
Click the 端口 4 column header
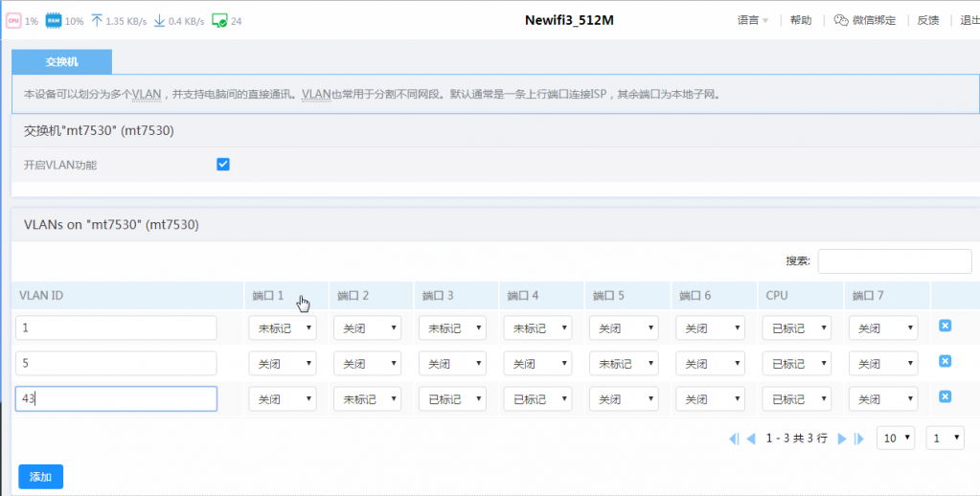tap(541, 296)
